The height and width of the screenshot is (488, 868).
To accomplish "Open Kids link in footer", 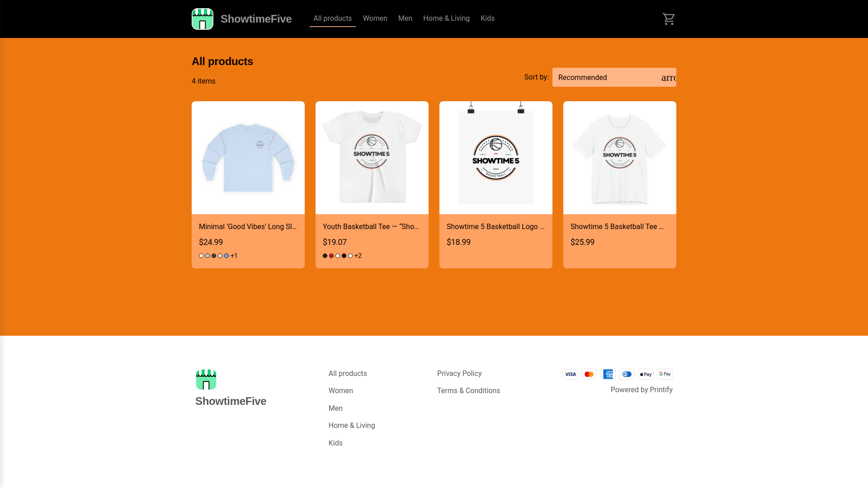I will [x=335, y=443].
